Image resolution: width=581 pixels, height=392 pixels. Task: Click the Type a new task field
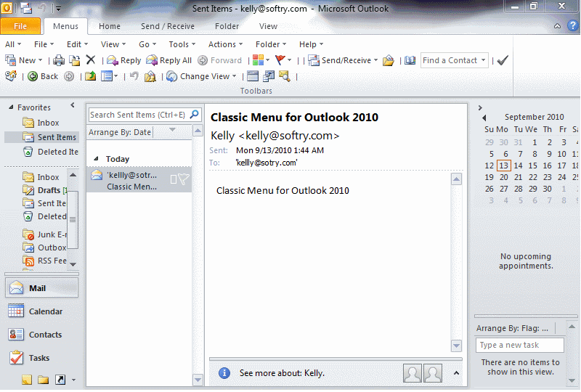click(x=519, y=345)
